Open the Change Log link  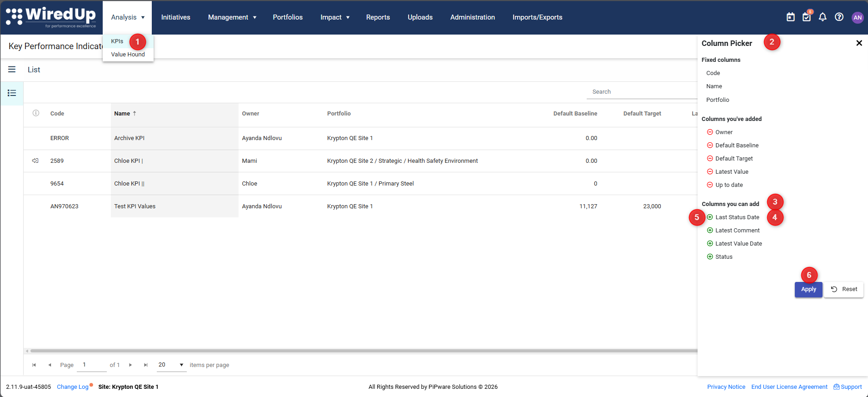click(x=73, y=387)
